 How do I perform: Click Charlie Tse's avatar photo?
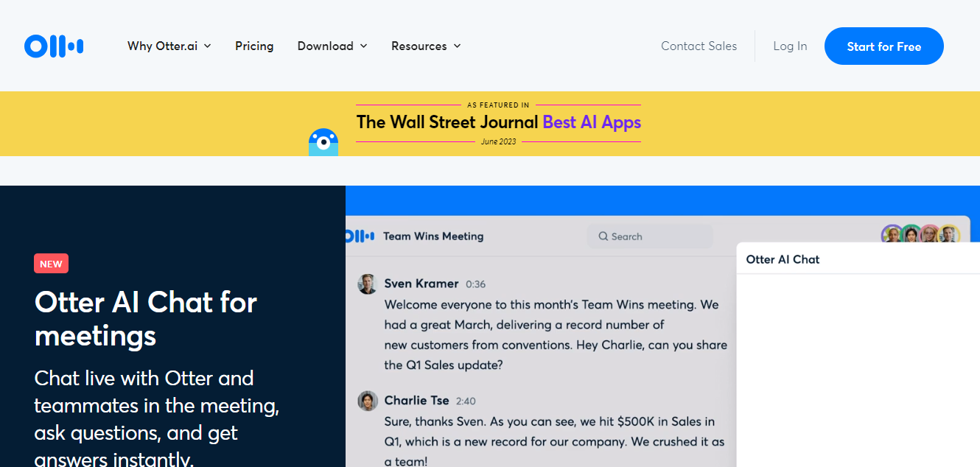coord(368,401)
